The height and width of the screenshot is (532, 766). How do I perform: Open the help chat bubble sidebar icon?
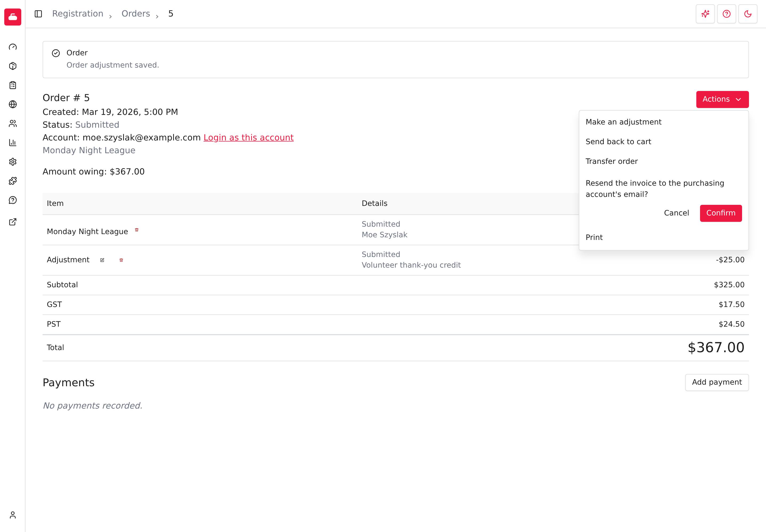[x=13, y=200]
